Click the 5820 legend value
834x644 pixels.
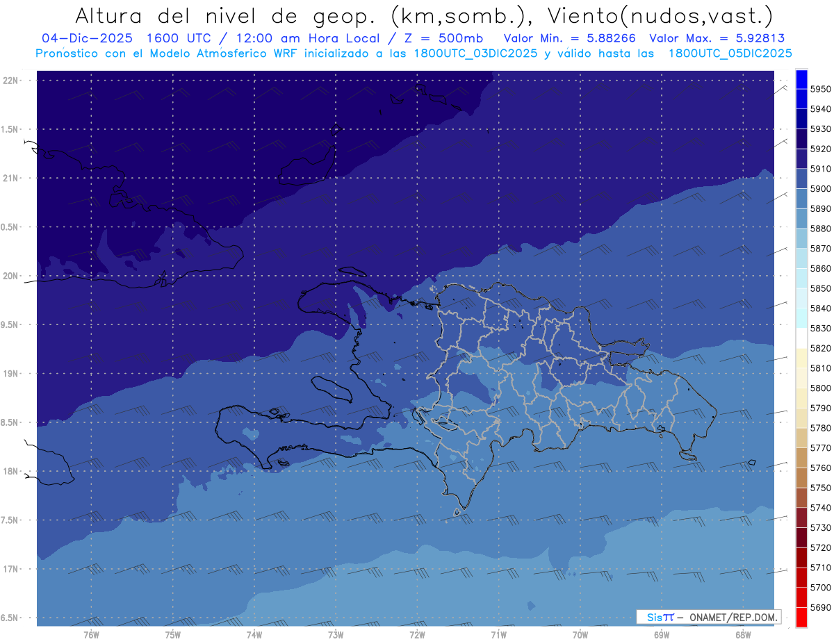tap(821, 348)
